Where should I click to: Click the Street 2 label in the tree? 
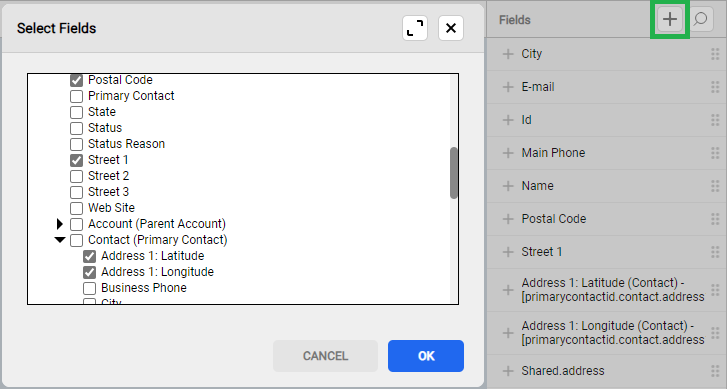[x=108, y=176]
